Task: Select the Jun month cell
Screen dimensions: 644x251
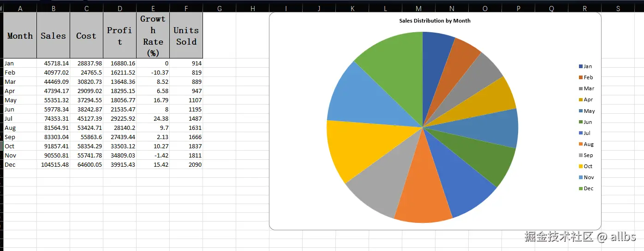Action: 20,109
